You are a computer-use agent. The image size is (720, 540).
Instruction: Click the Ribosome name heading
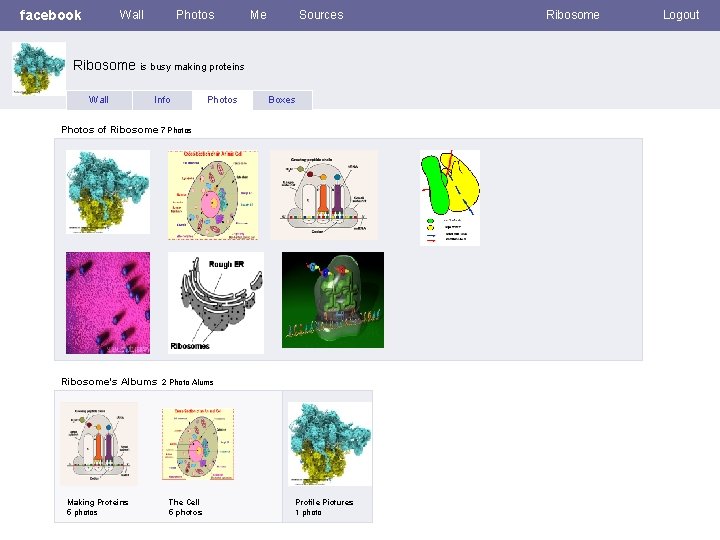[x=104, y=65]
